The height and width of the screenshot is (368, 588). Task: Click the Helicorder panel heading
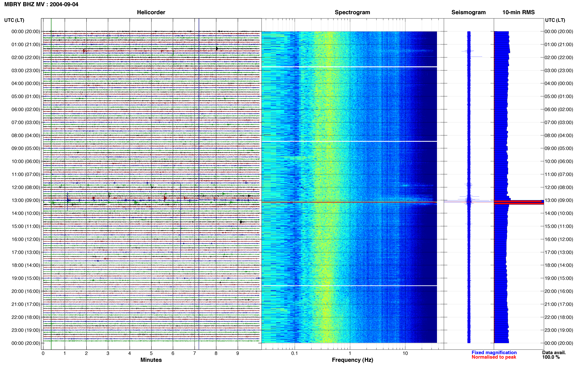click(151, 12)
